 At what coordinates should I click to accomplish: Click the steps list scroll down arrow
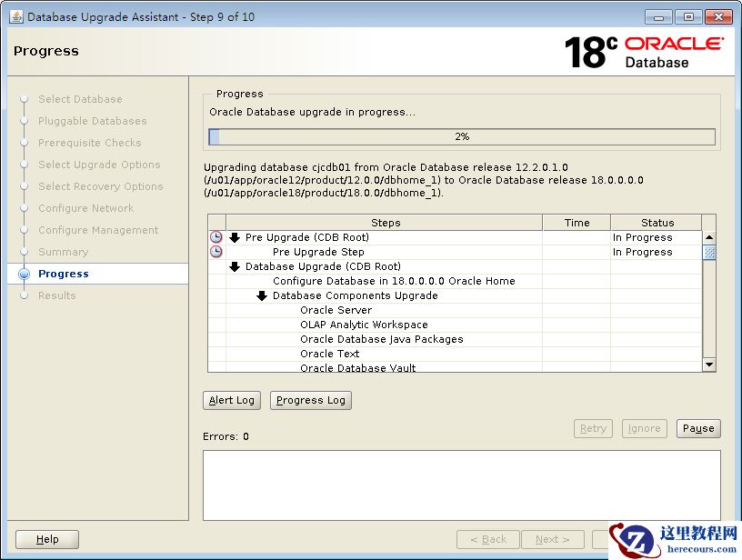709,365
